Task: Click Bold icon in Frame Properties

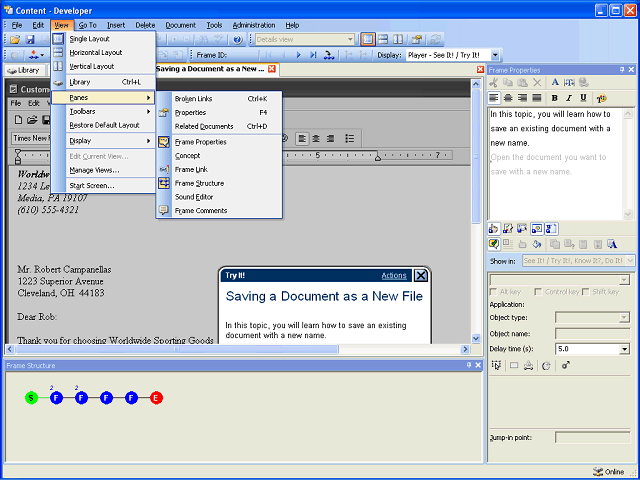Action: pos(554,98)
